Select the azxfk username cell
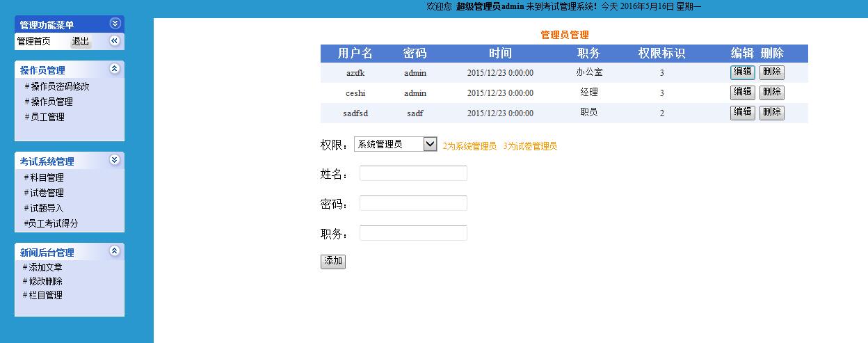This screenshot has height=343, width=868. click(355, 73)
